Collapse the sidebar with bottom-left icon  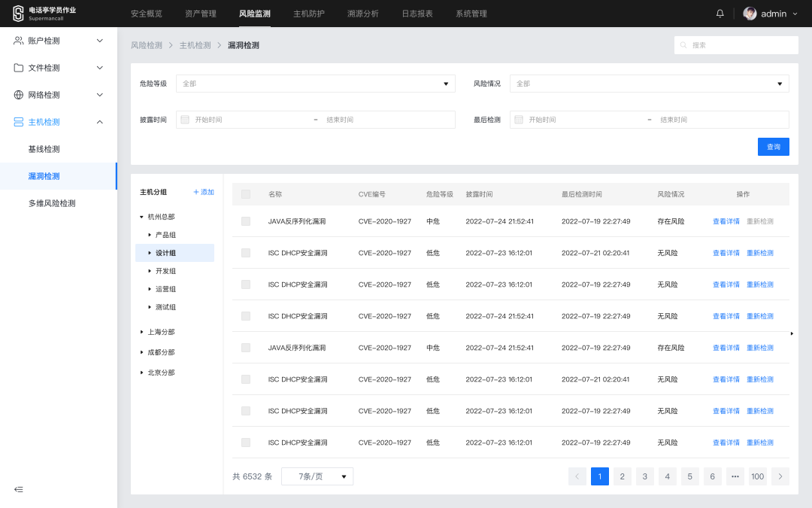pyautogui.click(x=19, y=489)
